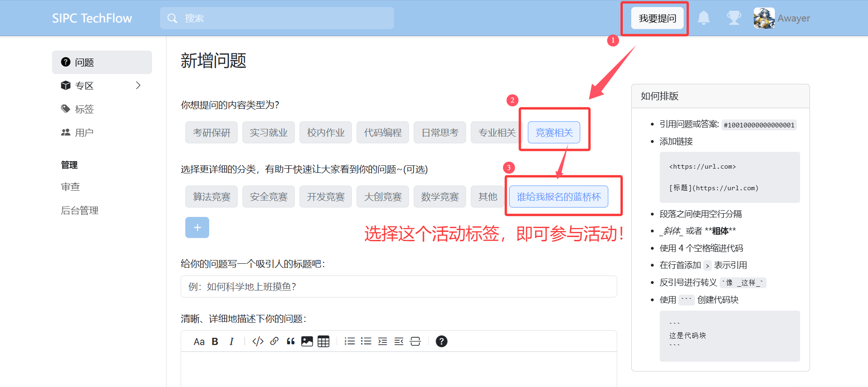This screenshot has width=868, height=387.
Task: Click the 这是代码块 code sample
Action: [x=687, y=335]
